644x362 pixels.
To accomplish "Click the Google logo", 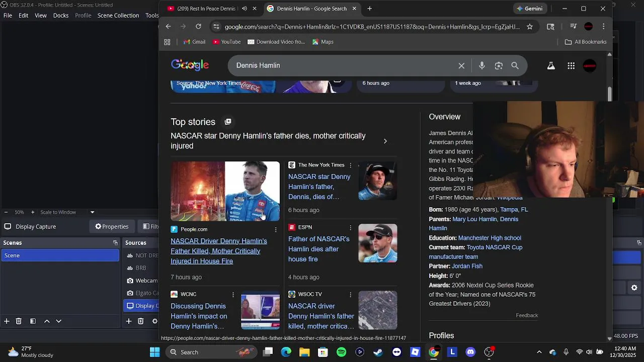I will [190, 65].
